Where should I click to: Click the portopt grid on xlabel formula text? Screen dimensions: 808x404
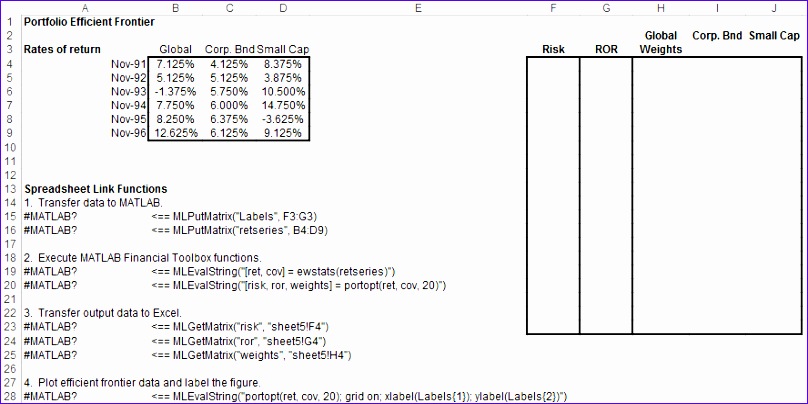click(369, 396)
